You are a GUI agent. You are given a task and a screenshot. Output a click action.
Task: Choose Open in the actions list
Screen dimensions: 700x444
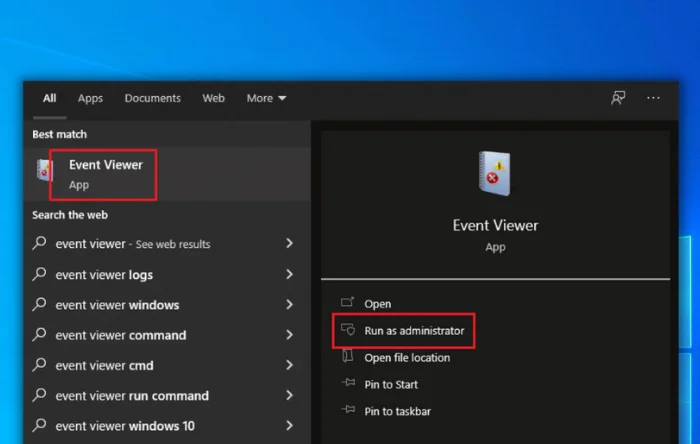point(378,304)
